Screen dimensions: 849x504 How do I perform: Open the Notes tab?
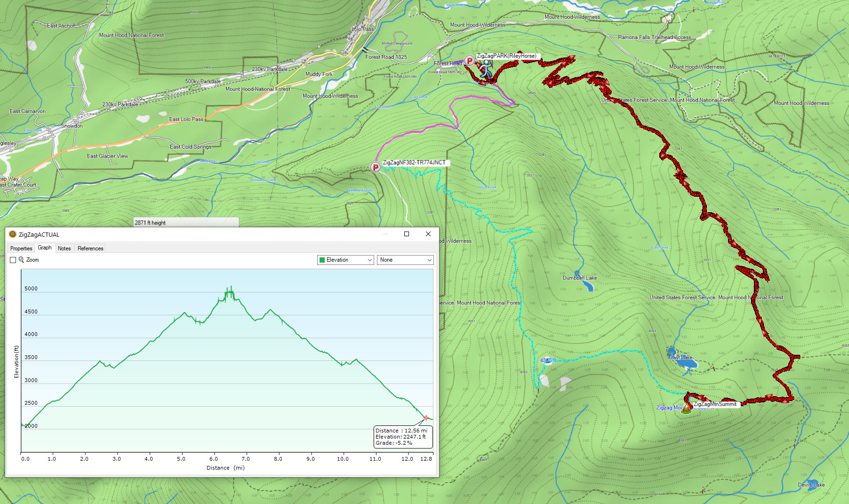64,248
